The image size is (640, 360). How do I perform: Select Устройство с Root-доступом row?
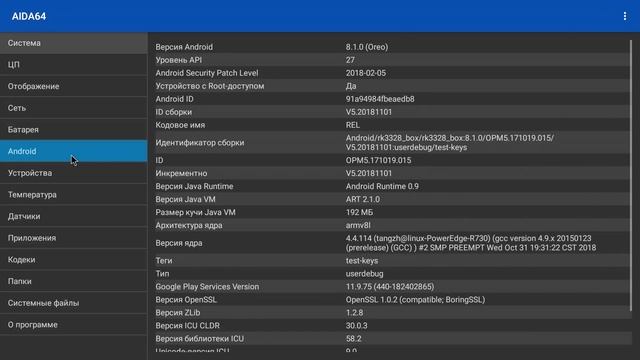392,86
